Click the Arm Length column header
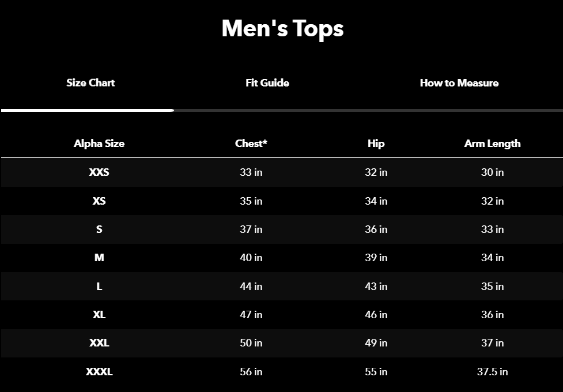 click(492, 144)
